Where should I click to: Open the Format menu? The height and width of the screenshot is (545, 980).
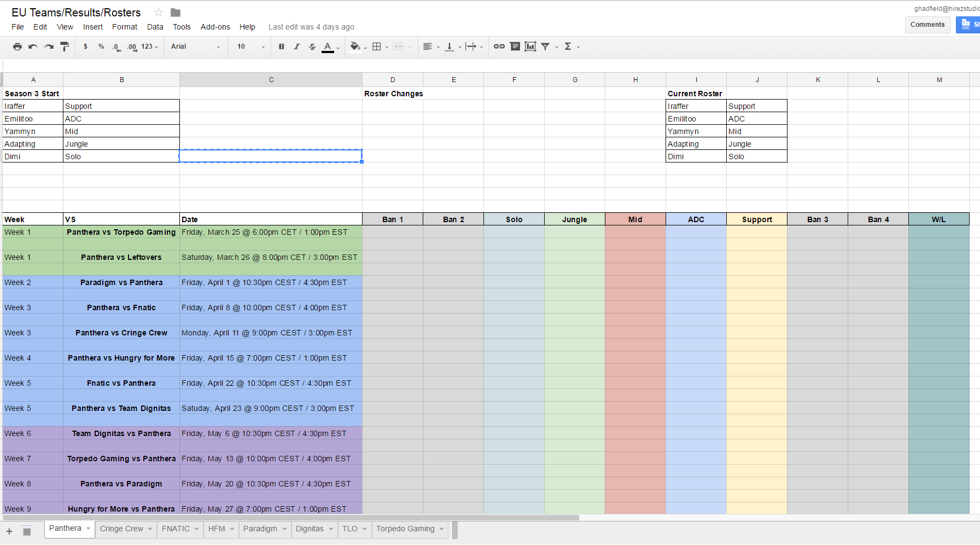point(125,27)
